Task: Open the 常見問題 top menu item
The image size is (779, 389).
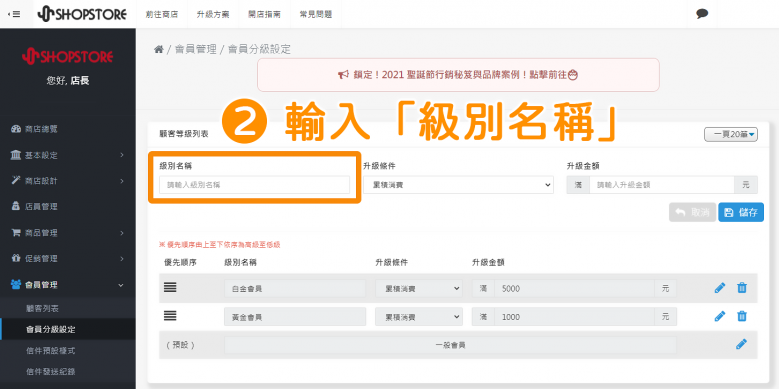Action: (316, 14)
